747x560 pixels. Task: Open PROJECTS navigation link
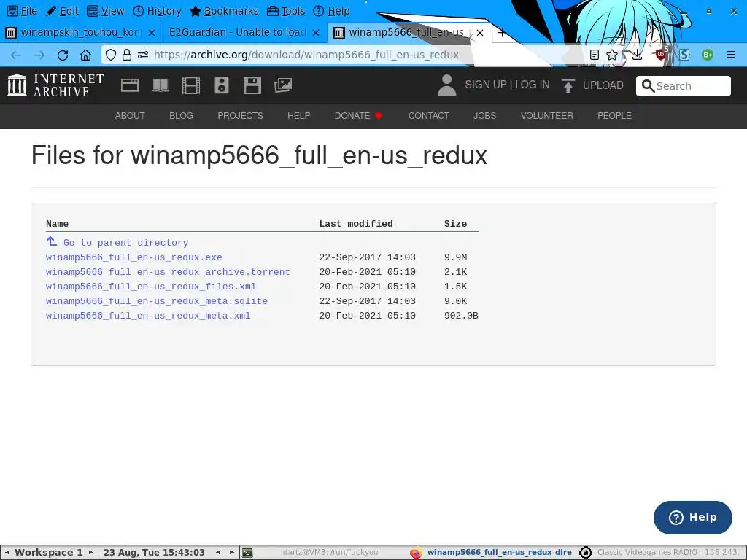[x=240, y=116]
